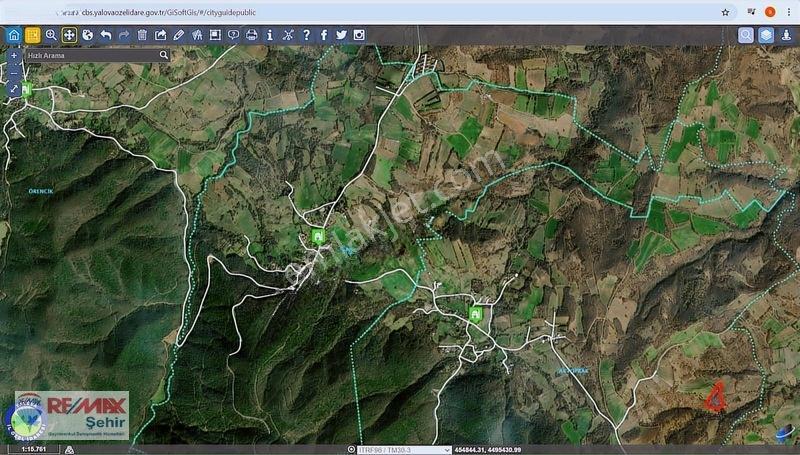Click the green marker at map center
Viewport: 800px width, 455px height.
pos(318,236)
